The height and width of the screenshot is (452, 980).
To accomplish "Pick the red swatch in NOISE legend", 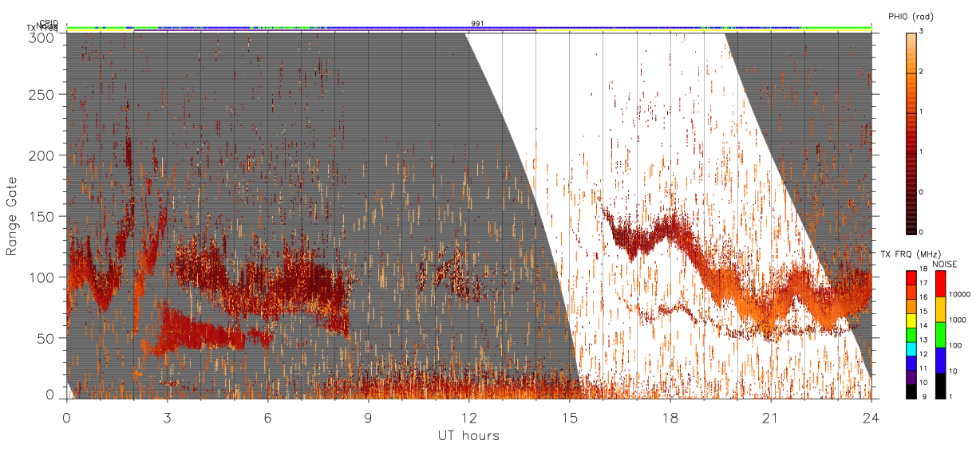I will (x=939, y=284).
